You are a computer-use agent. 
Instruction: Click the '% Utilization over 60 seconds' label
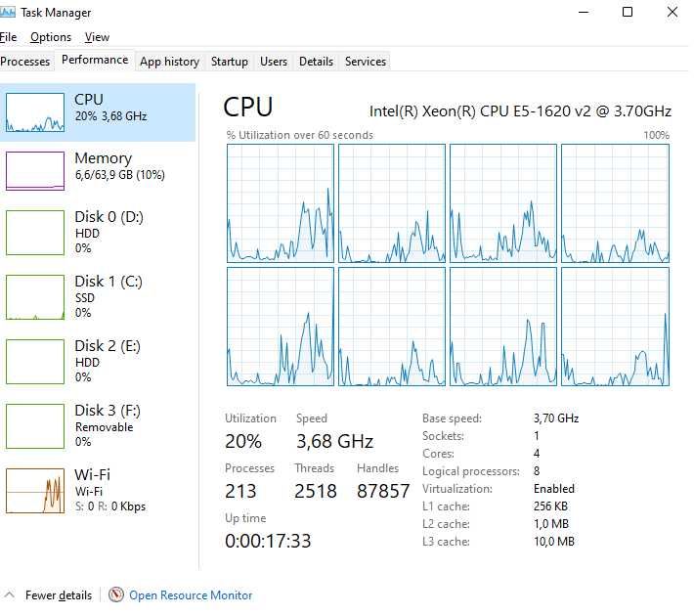pos(300,135)
